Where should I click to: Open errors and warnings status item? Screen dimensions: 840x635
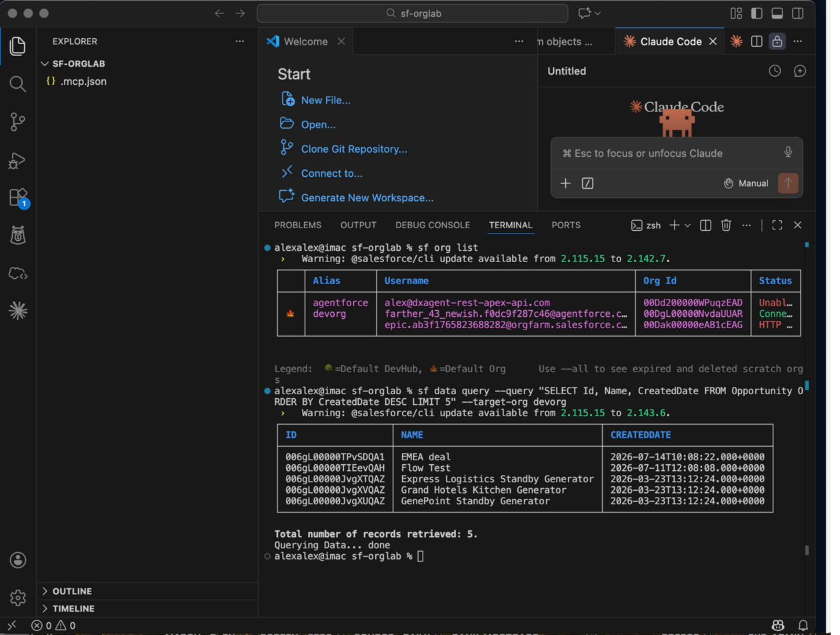pos(53,626)
